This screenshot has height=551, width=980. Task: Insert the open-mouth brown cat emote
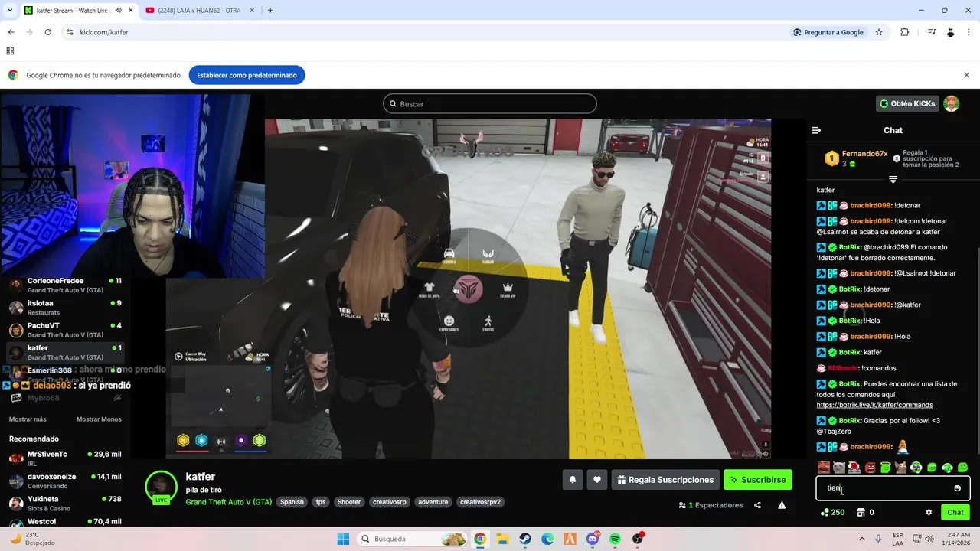(901, 467)
